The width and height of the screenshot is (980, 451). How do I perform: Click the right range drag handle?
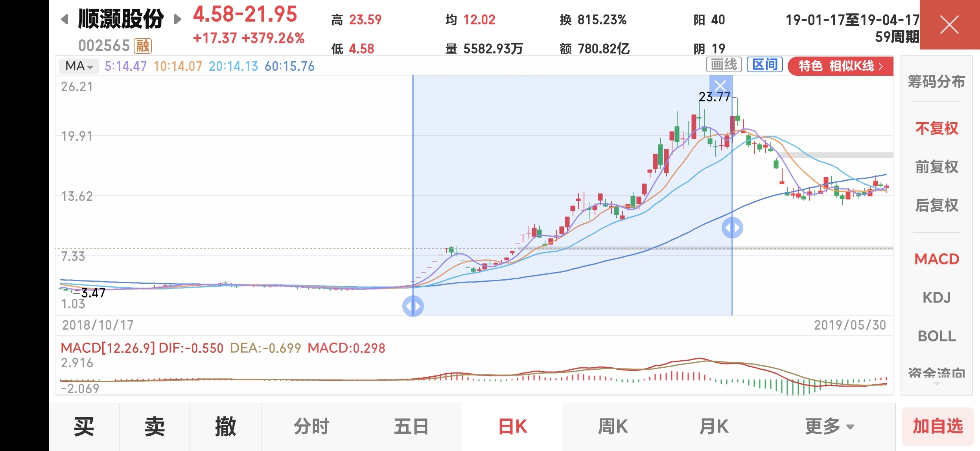click(x=732, y=228)
